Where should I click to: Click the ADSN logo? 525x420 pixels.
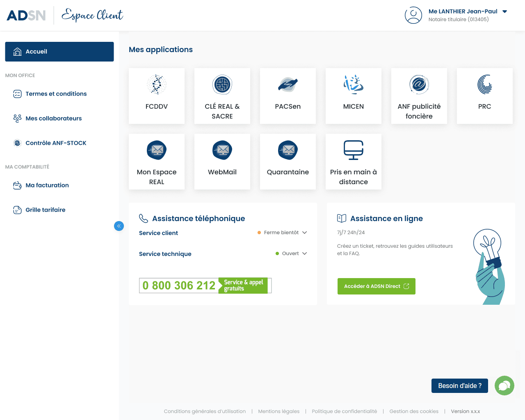tap(26, 16)
